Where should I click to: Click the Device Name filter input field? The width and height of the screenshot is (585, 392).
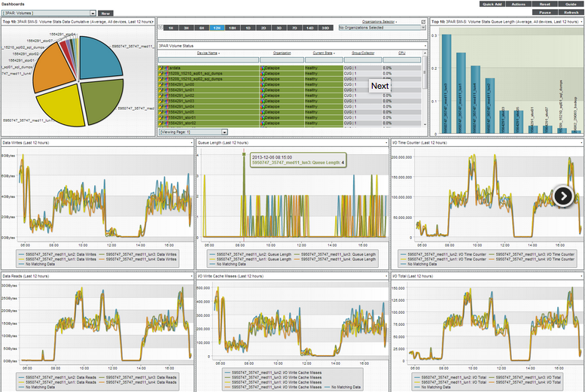point(208,59)
